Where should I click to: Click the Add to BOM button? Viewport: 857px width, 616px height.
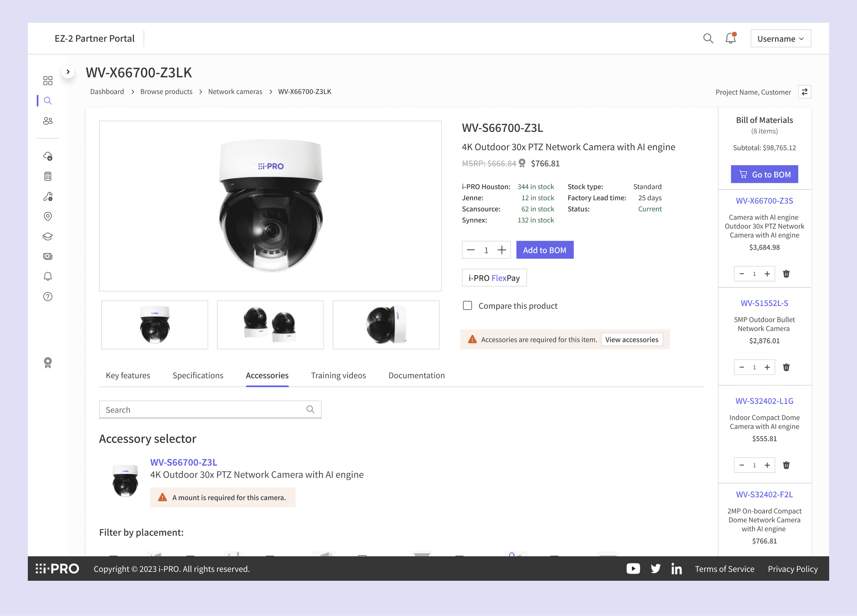[x=545, y=250]
